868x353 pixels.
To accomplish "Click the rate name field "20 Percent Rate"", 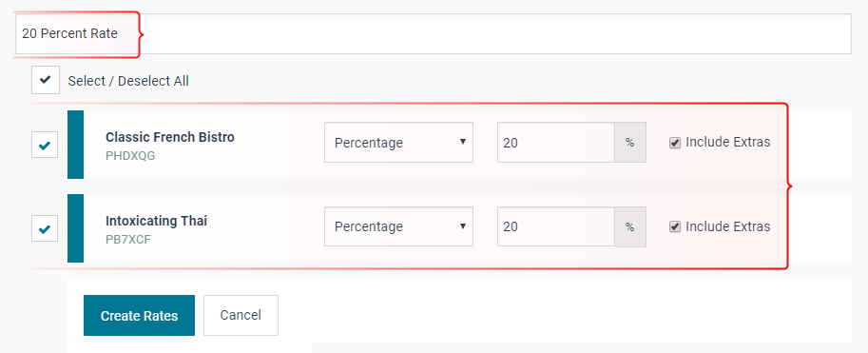I will point(433,34).
